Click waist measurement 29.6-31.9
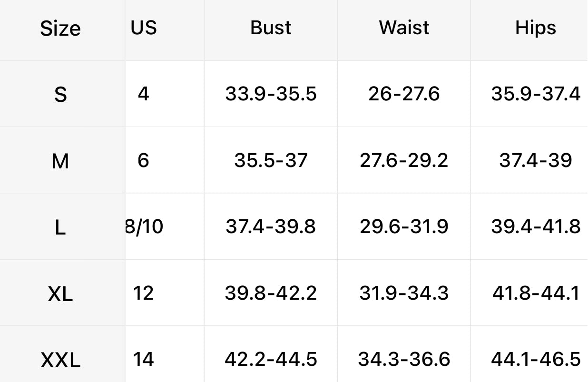The height and width of the screenshot is (382, 588). [404, 226]
